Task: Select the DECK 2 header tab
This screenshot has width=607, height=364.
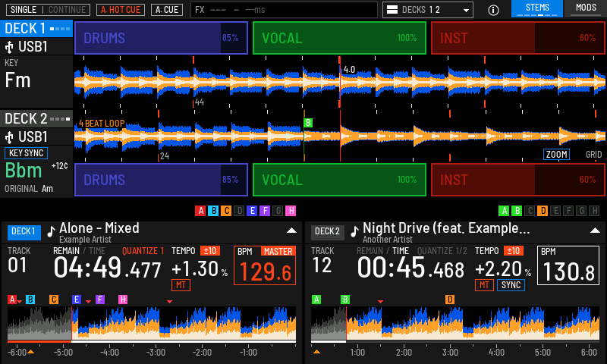Action: coord(36,119)
